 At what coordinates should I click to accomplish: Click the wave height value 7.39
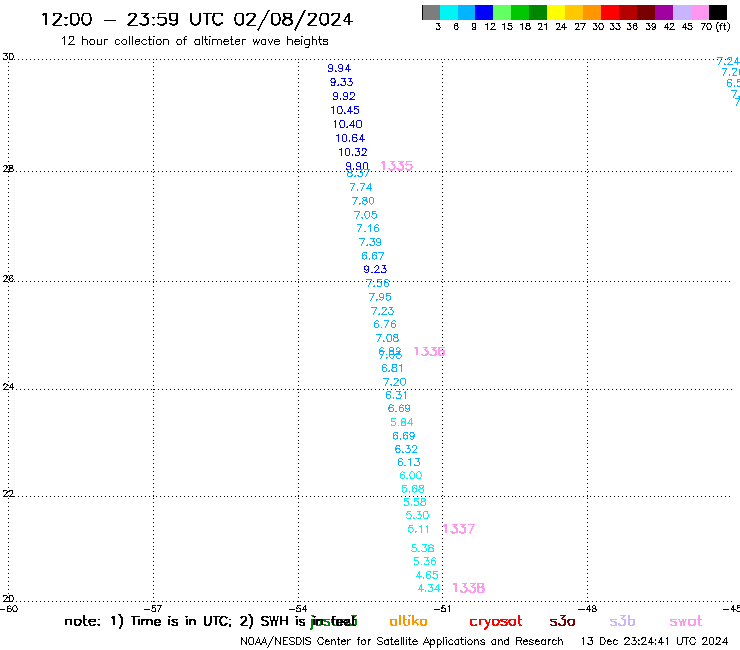(370, 242)
